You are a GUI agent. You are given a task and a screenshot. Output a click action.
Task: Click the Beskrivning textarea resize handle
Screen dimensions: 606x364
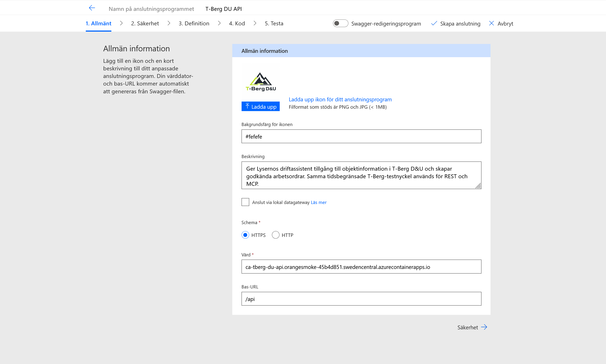(478, 186)
